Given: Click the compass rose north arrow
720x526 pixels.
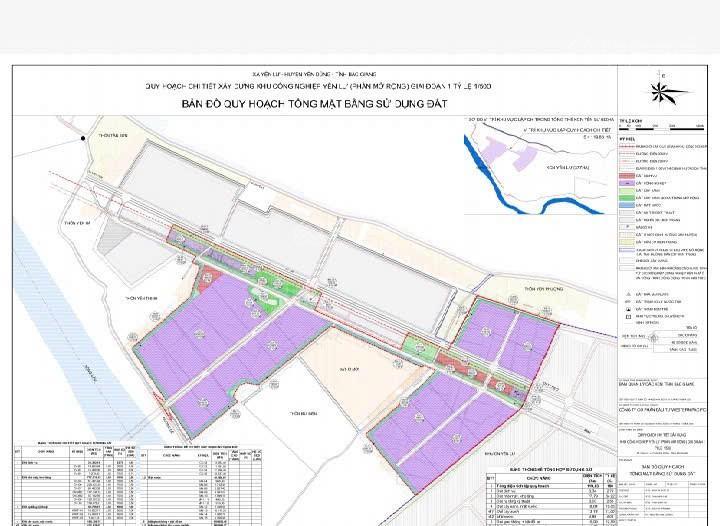Looking at the screenshot, I should 659,92.
